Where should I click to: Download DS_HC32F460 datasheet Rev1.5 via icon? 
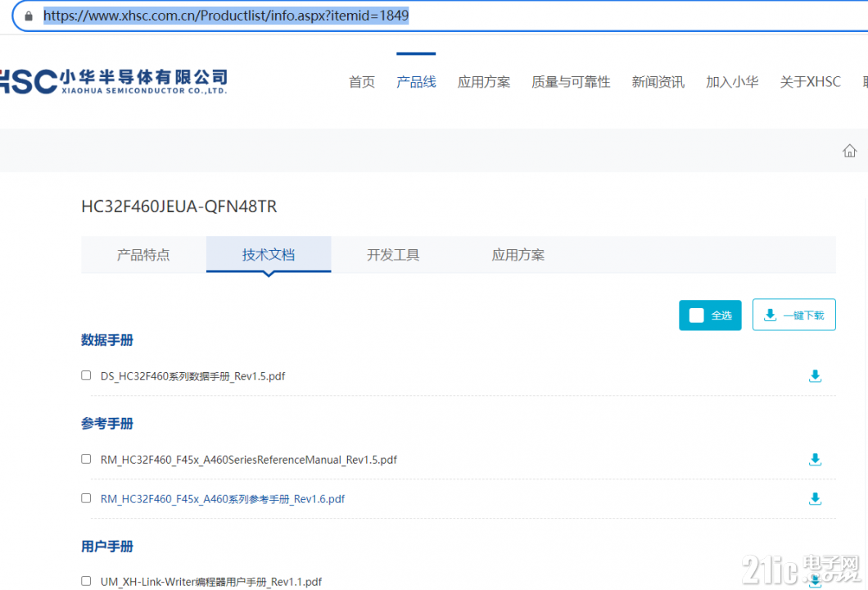click(x=815, y=376)
